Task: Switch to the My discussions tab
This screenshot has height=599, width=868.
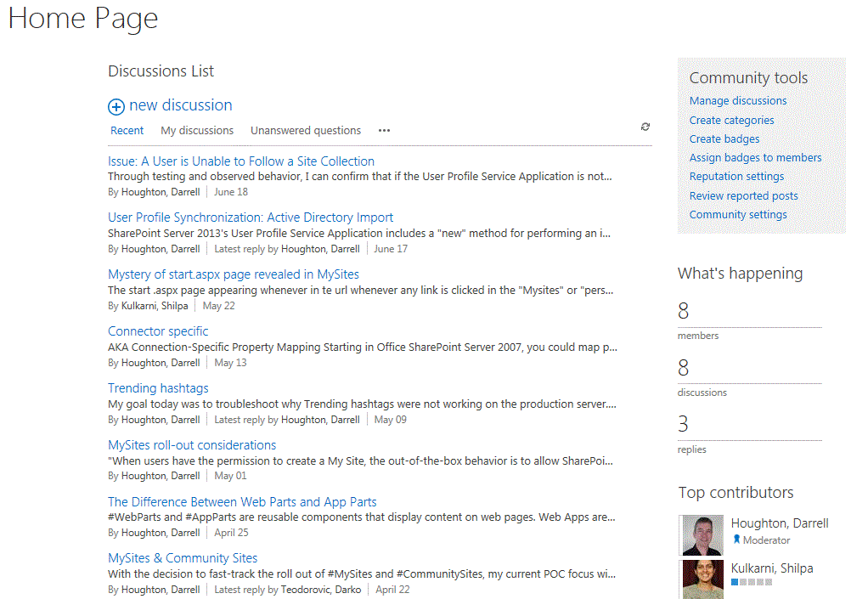Action: click(197, 131)
